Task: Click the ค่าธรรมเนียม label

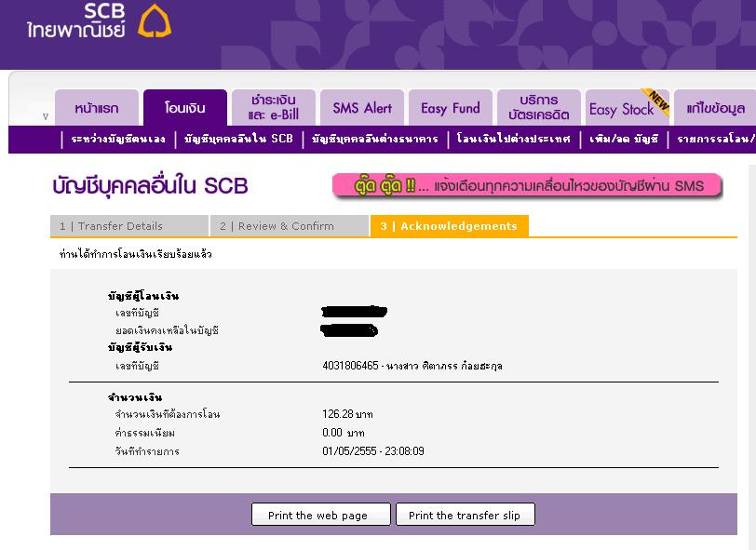Action: tap(144, 433)
